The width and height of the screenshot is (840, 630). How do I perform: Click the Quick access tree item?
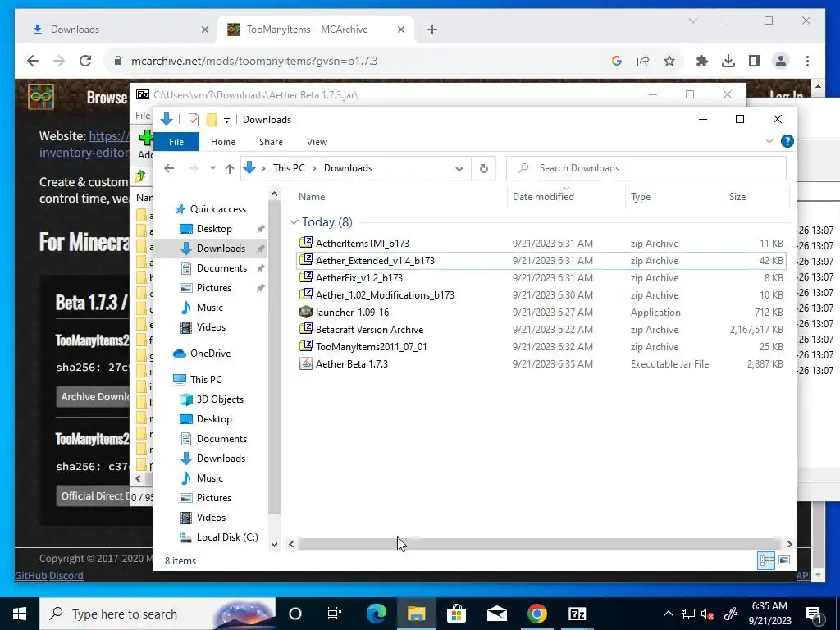[218, 209]
